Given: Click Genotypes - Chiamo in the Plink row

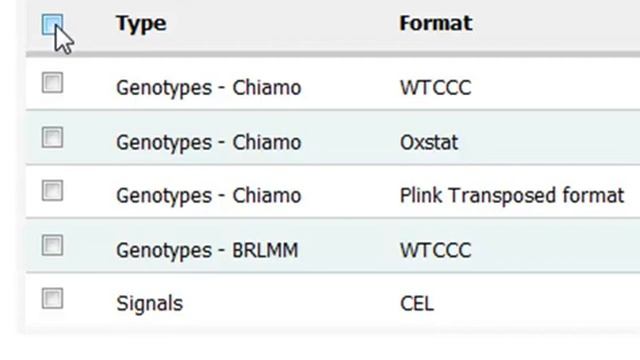Looking at the screenshot, I should [x=209, y=196].
